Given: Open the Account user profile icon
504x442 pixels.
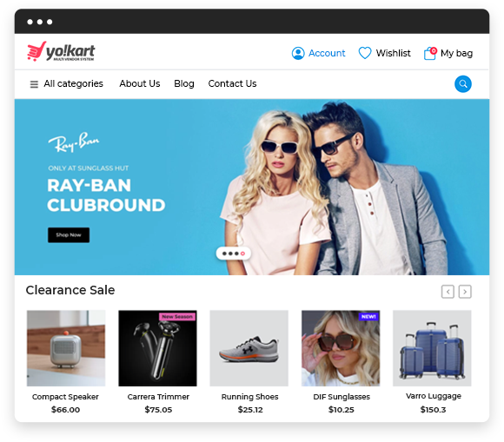Looking at the screenshot, I should pos(298,53).
